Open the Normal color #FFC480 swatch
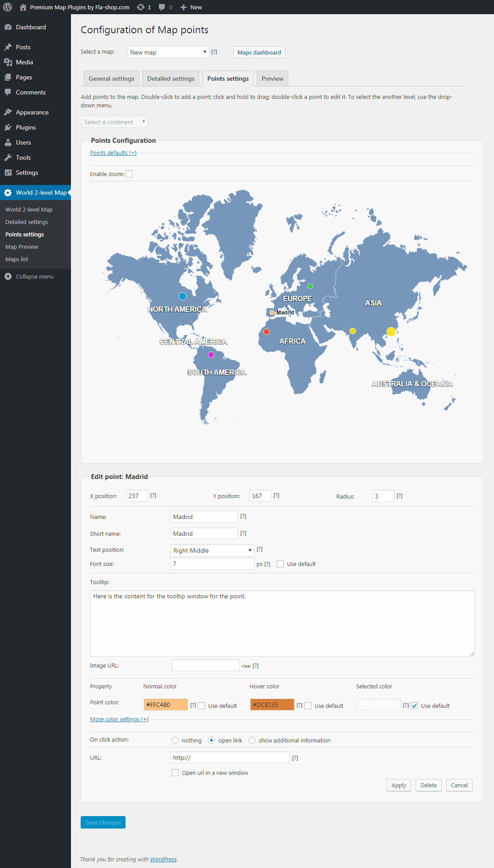The image size is (494, 868). pyautogui.click(x=165, y=705)
